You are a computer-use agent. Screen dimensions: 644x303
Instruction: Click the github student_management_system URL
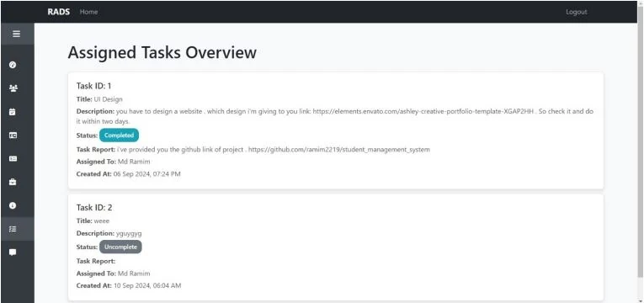[339, 150]
